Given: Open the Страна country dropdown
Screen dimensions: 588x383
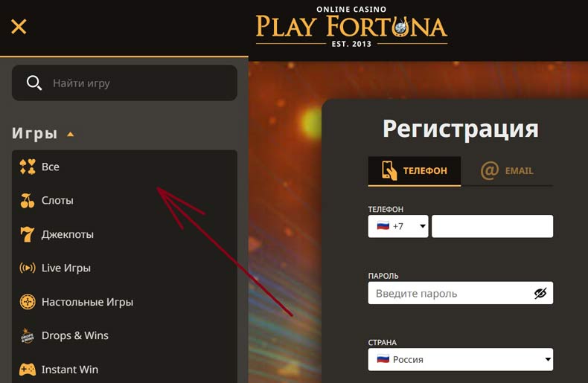Looking at the screenshot, I should tap(460, 360).
